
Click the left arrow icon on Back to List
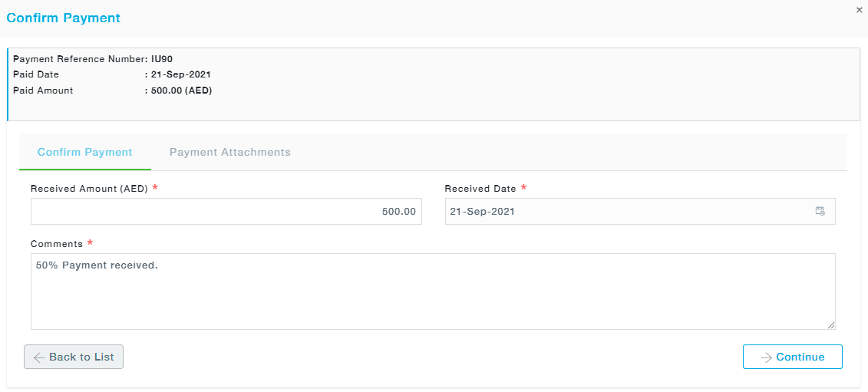(39, 357)
